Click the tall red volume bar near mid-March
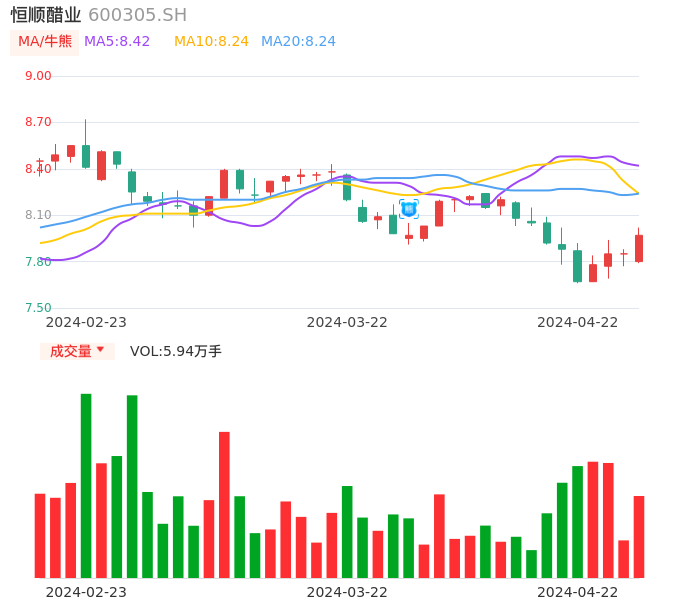 tap(224, 504)
